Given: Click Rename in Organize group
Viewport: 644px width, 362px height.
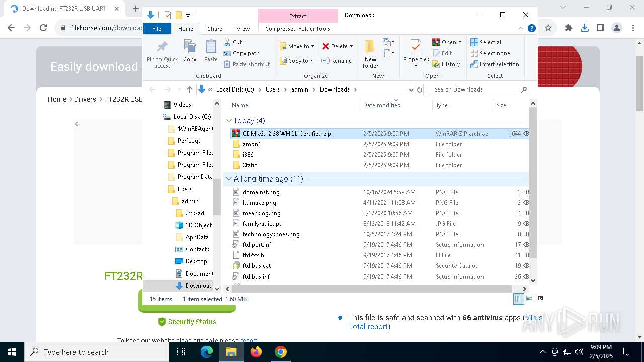Looking at the screenshot, I should tap(337, 61).
